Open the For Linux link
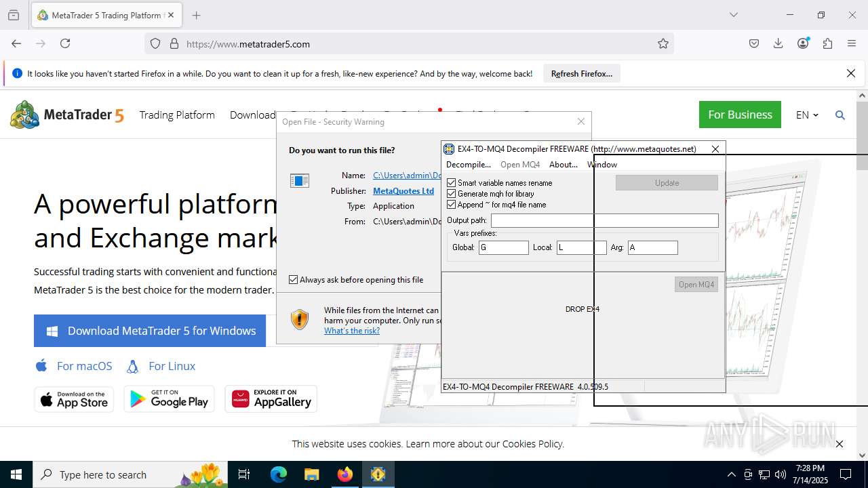Screen dimensions: 868x488 click(x=161, y=366)
